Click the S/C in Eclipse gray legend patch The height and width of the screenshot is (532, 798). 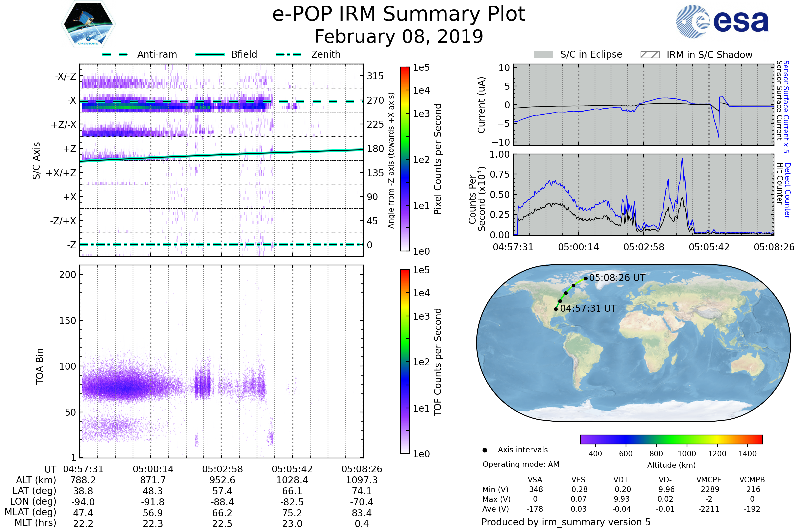tap(543, 55)
